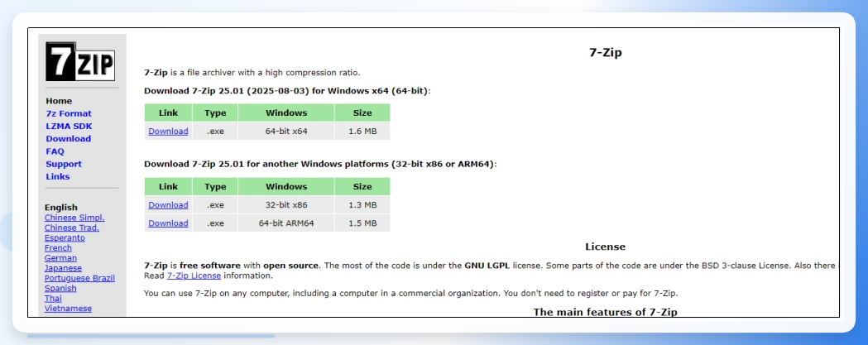868x345 pixels.
Task: Click the License section heading
Action: (605, 247)
